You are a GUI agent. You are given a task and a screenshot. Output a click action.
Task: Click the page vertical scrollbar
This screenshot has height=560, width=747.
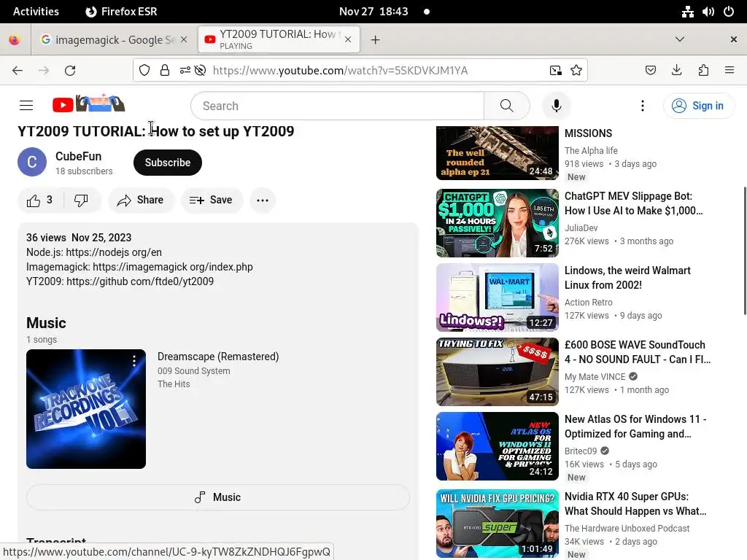click(744, 251)
